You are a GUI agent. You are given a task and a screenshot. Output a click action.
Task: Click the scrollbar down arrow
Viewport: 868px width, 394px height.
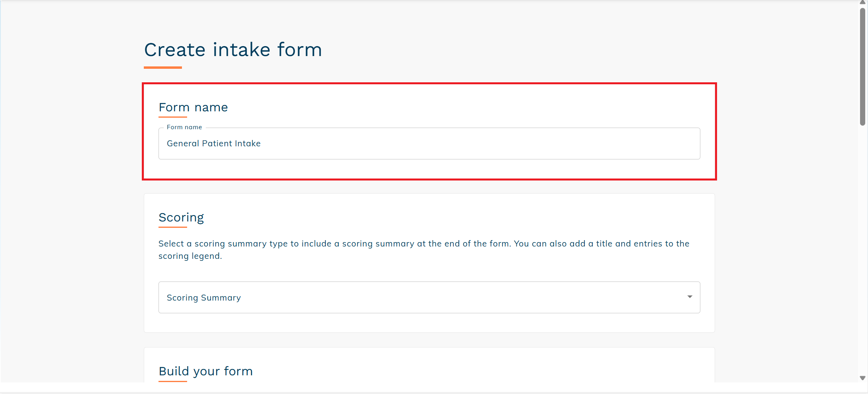[x=862, y=378]
